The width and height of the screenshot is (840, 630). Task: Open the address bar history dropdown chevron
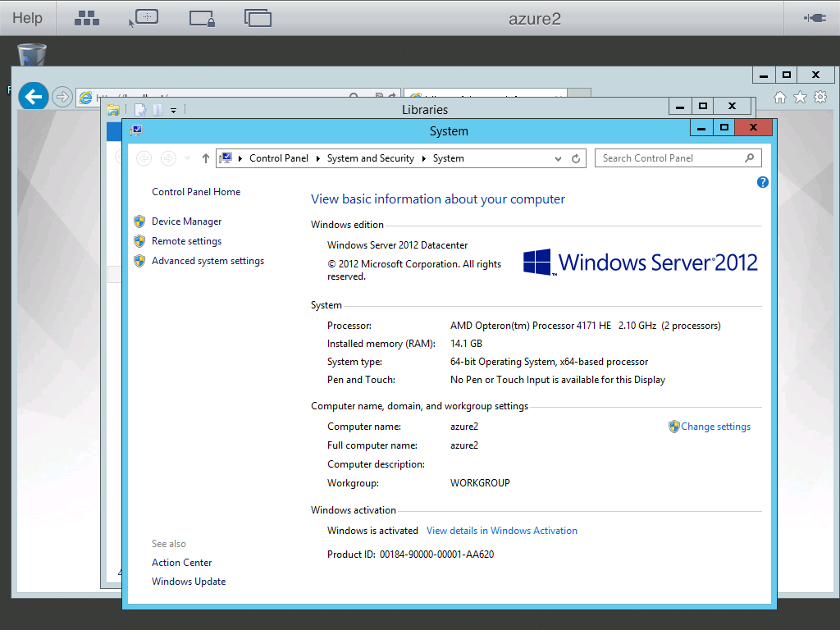click(x=558, y=158)
